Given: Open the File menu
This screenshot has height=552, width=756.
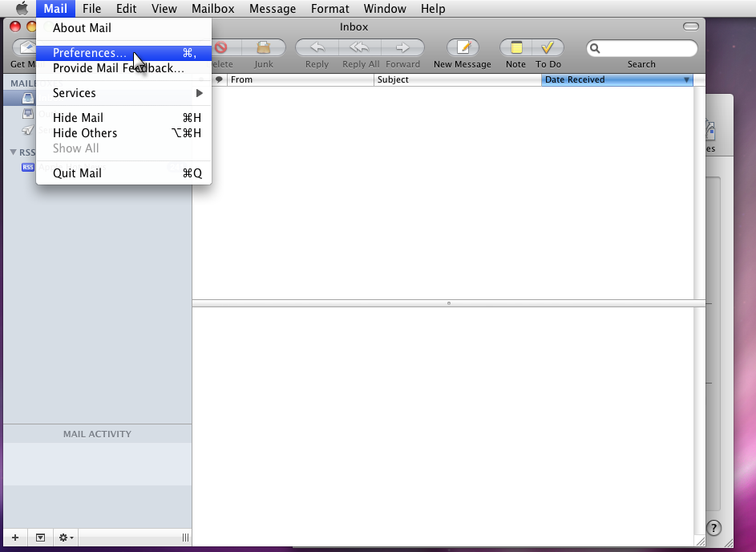Looking at the screenshot, I should click(91, 8).
